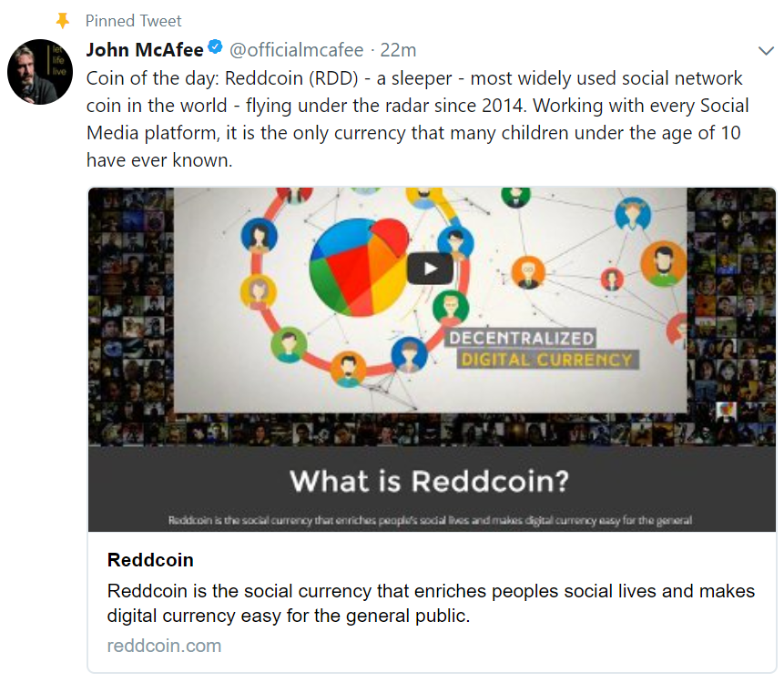Click the photo mosaic right of the video

[731, 301]
